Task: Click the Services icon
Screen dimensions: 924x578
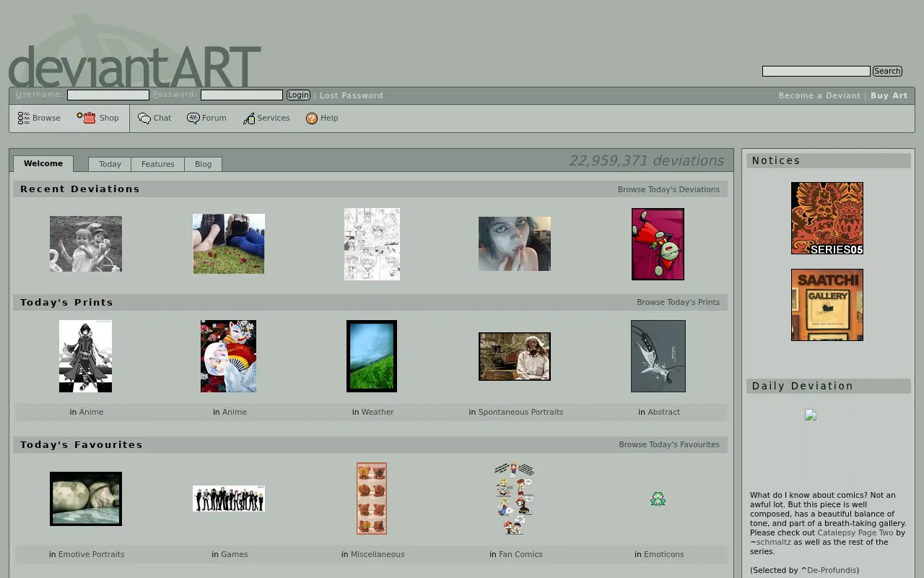Action: (249, 118)
